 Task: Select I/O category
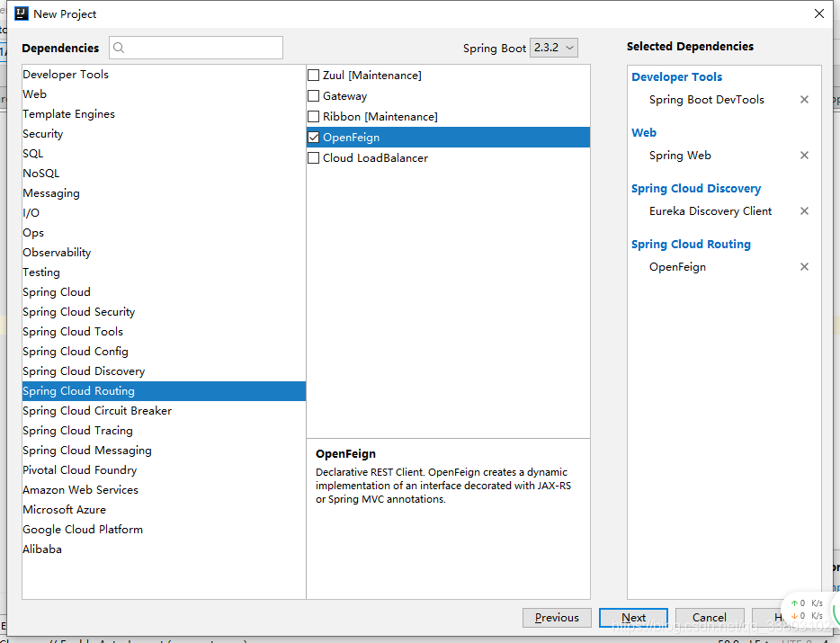[164, 213]
